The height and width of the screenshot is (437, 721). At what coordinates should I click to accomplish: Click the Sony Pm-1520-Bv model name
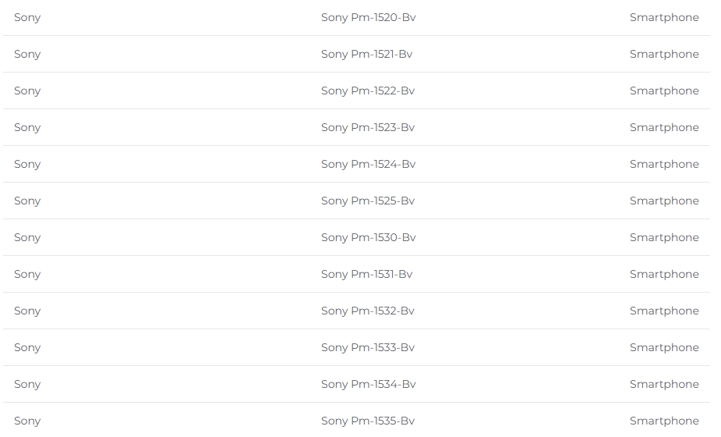pos(368,17)
